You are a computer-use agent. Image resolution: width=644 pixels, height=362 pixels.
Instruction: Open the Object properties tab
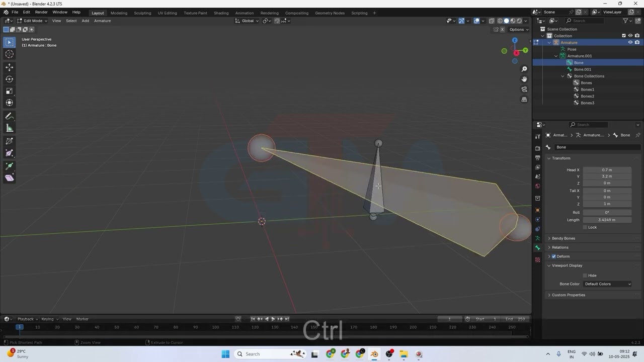point(537,210)
